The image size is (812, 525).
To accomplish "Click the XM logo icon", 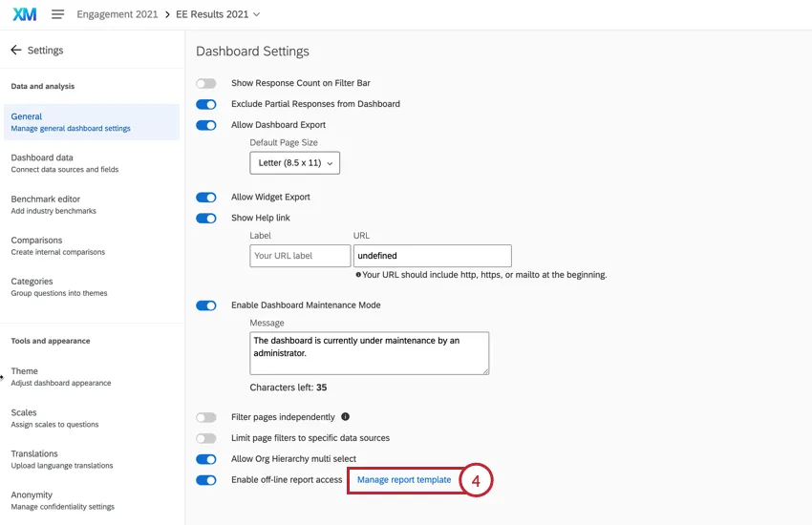I will 24,14.
